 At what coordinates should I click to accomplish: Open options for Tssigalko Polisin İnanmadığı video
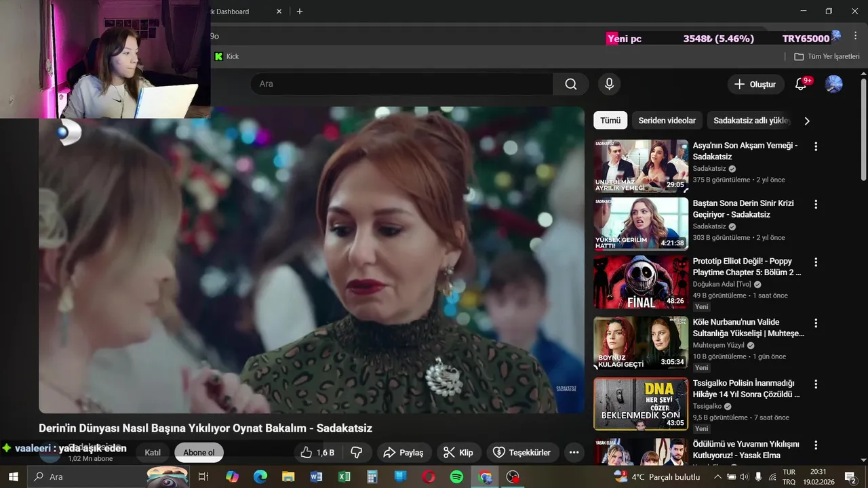point(816,384)
